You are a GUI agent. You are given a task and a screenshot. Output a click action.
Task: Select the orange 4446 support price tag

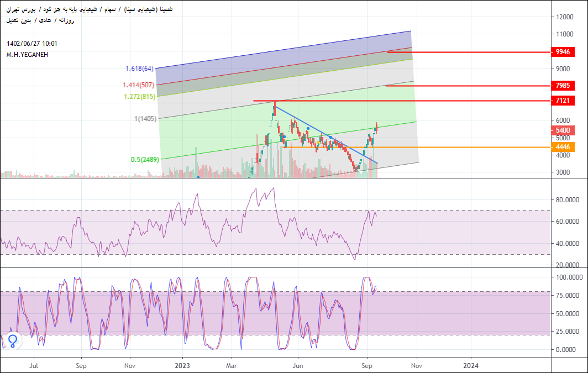point(563,148)
